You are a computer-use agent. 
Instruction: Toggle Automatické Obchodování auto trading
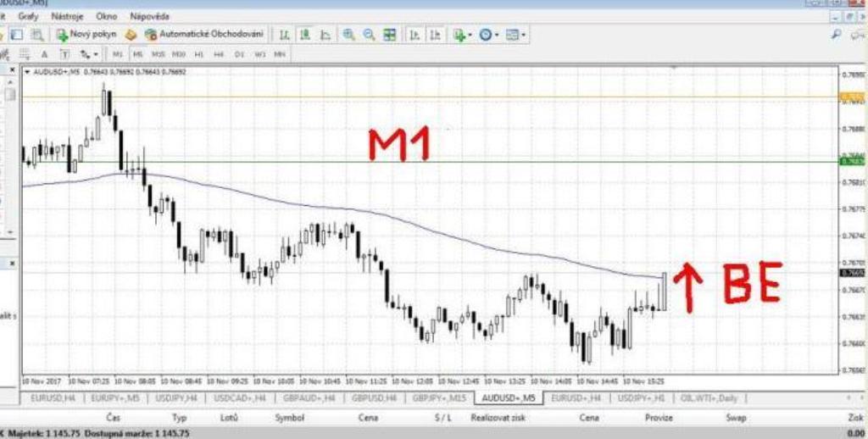203,34
